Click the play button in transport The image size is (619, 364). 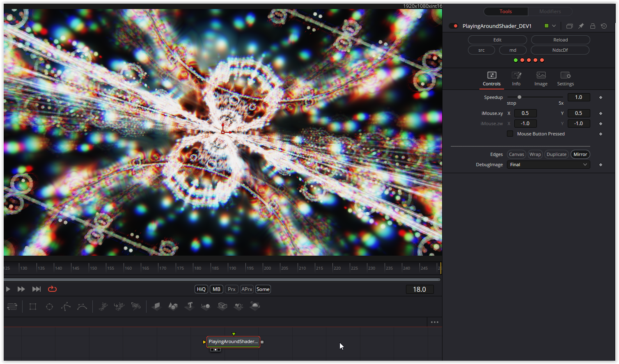coord(8,289)
